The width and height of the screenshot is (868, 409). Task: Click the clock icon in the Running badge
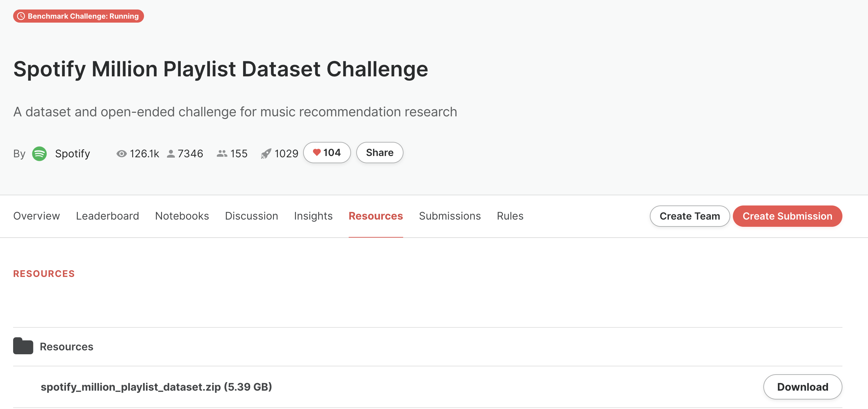tap(21, 16)
